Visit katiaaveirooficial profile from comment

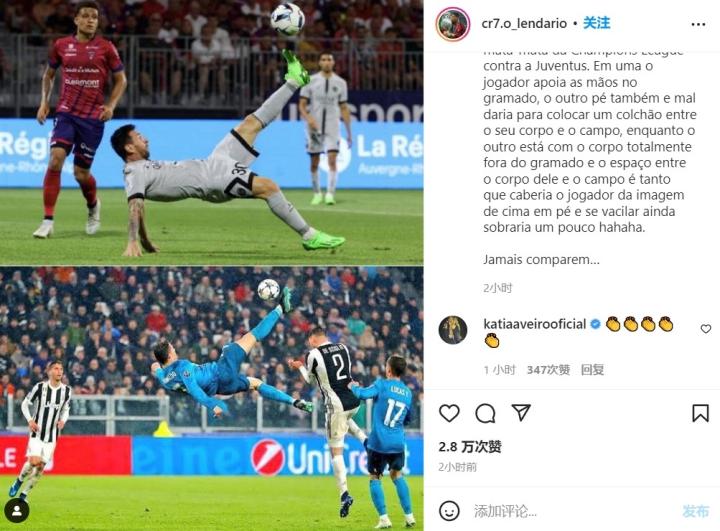pos(534,324)
